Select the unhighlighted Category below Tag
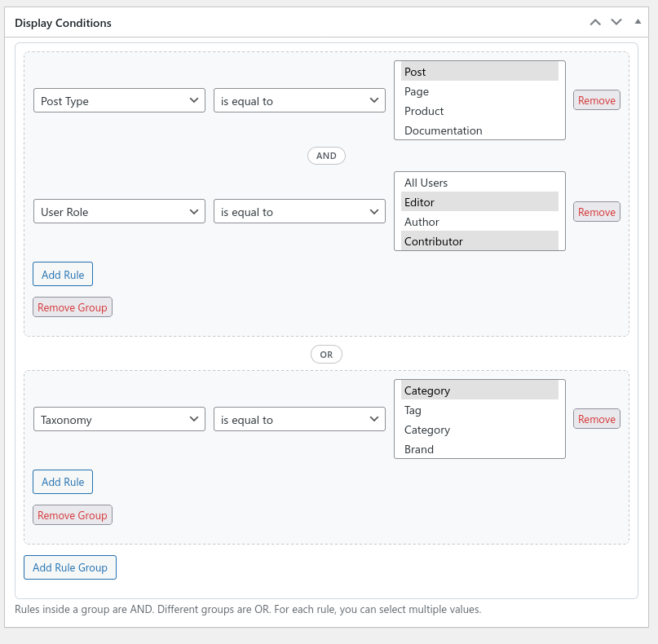 [479, 430]
